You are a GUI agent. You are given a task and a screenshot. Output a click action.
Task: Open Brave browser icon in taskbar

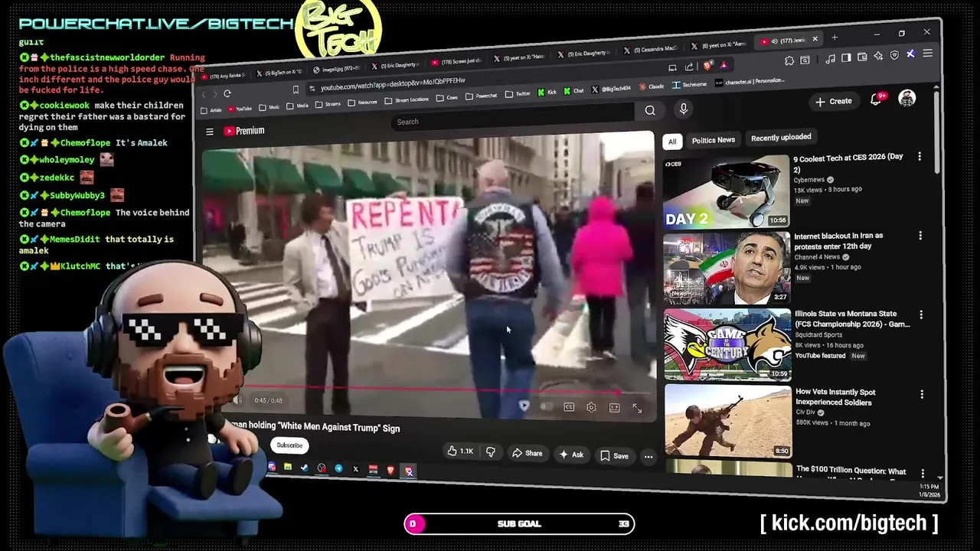pyautogui.click(x=390, y=470)
